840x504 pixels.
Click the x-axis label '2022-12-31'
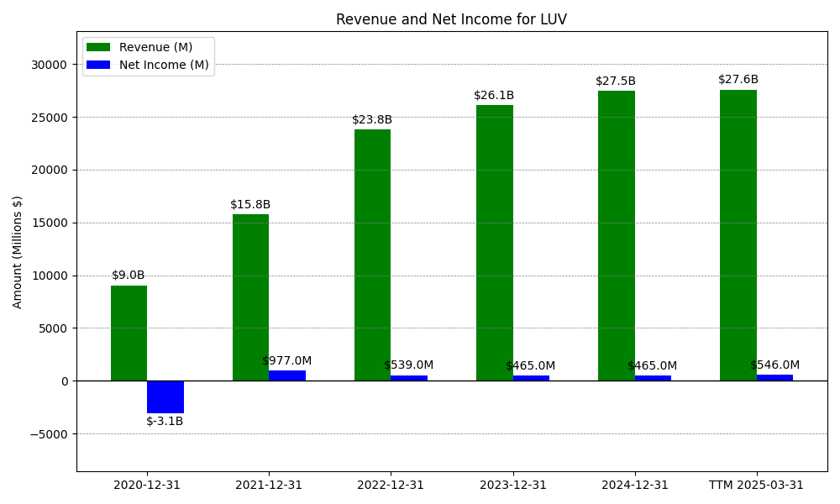pyautogui.click(x=391, y=486)
